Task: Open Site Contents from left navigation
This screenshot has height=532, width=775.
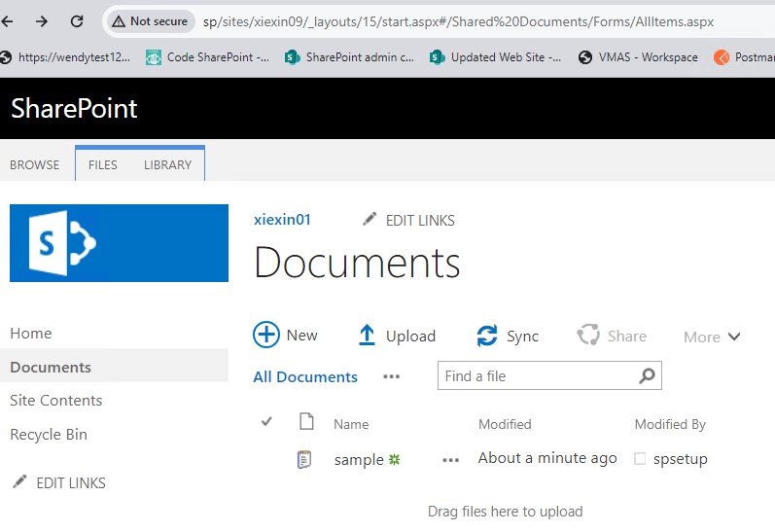Action: (55, 401)
